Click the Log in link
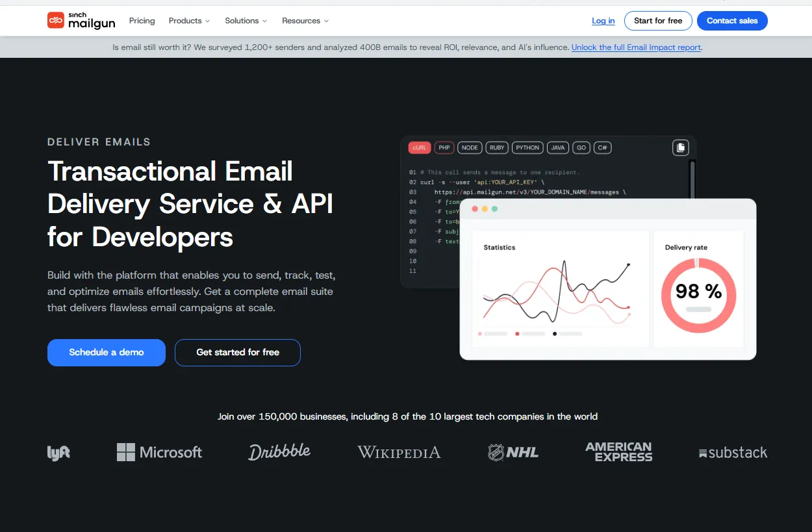The image size is (812, 532). pyautogui.click(x=603, y=20)
